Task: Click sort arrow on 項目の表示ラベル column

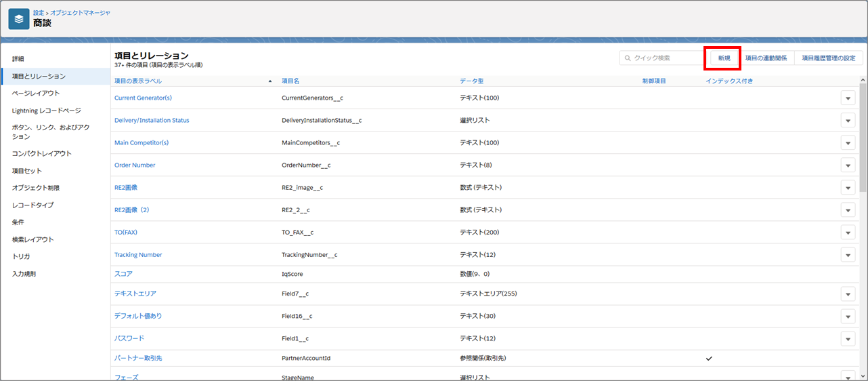Action: pos(271,81)
